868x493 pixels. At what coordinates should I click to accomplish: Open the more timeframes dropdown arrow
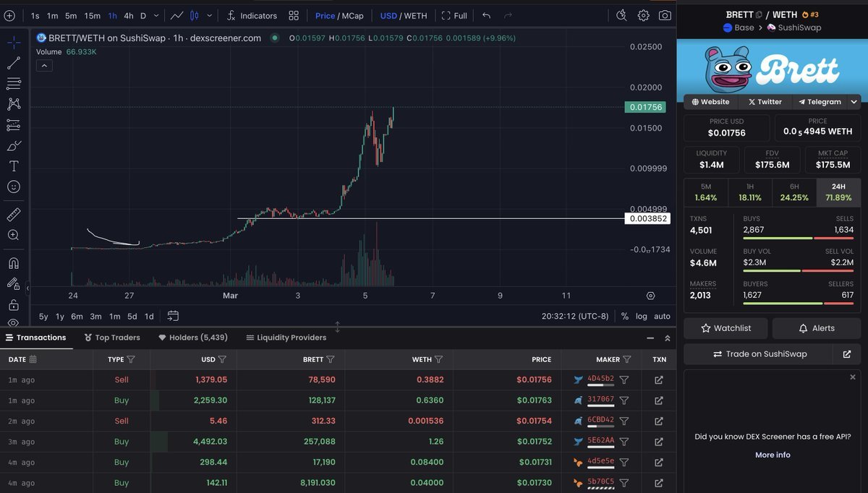point(158,15)
